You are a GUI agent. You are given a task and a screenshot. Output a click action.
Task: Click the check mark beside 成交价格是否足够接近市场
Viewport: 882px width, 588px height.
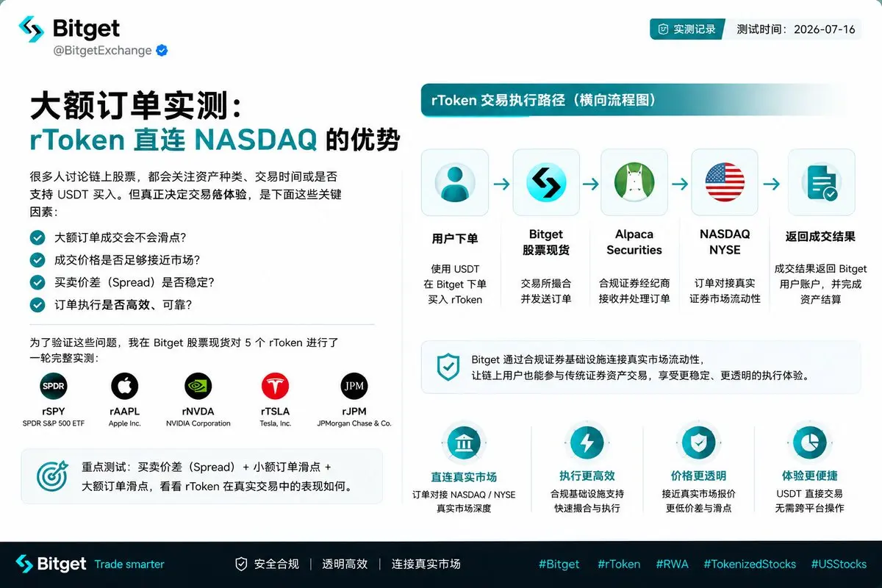pyautogui.click(x=37, y=259)
